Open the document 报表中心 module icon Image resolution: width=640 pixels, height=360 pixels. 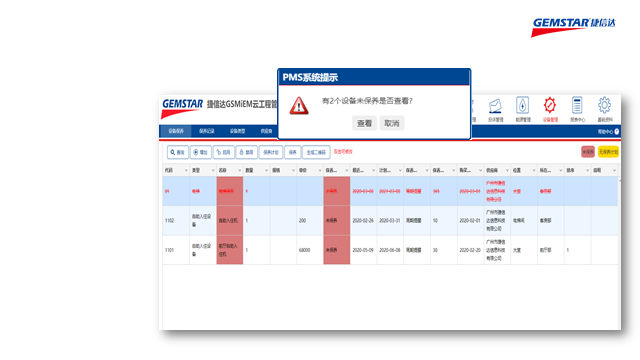(577, 105)
